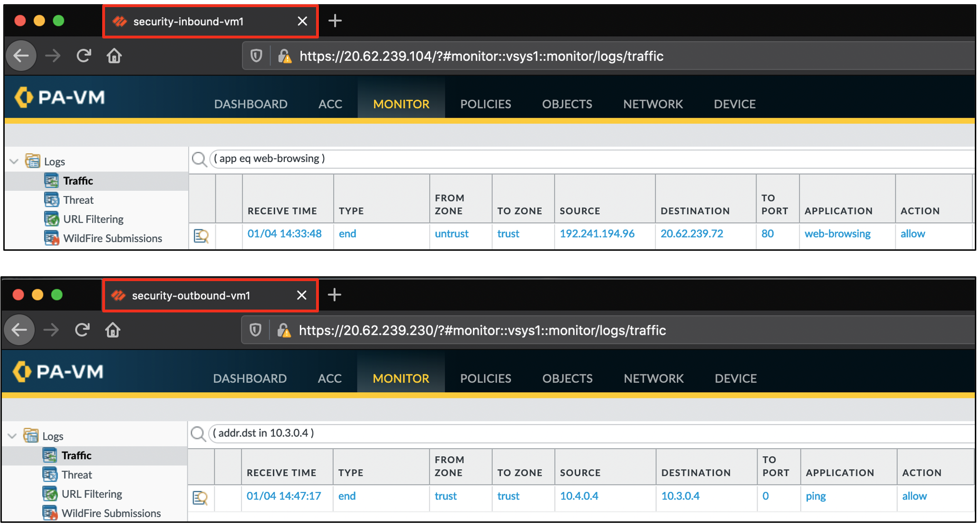Viewport: 980px width, 528px height.
Task: Open new tab beside security-inbound-vm1 tab
Action: tap(335, 21)
